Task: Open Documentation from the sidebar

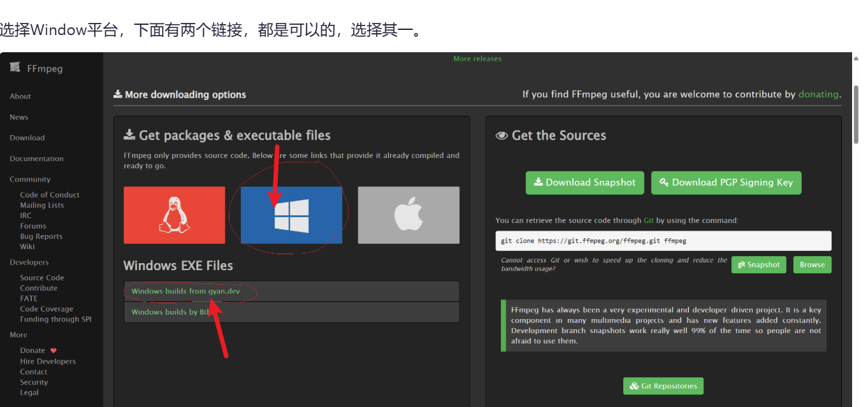Action: pyautogui.click(x=37, y=159)
